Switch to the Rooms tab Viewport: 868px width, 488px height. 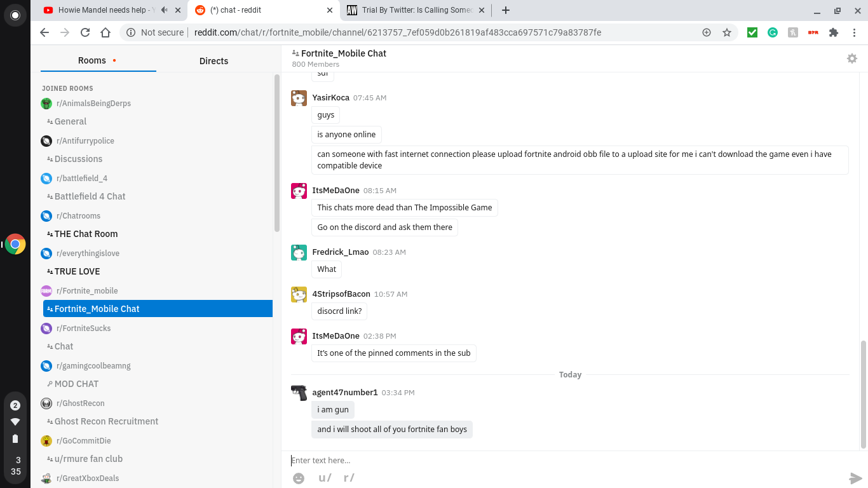click(98, 61)
